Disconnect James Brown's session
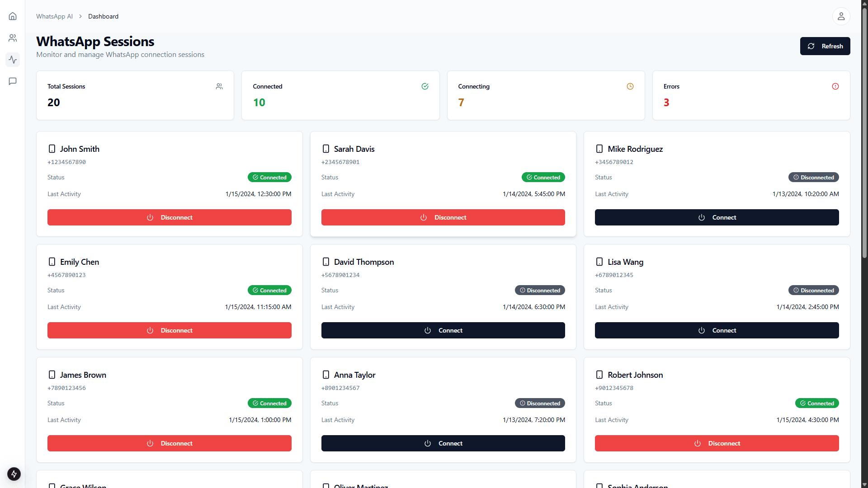 tap(170, 443)
